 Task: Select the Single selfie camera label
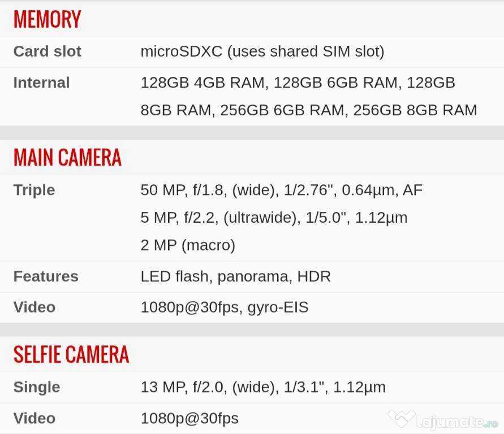(x=37, y=387)
